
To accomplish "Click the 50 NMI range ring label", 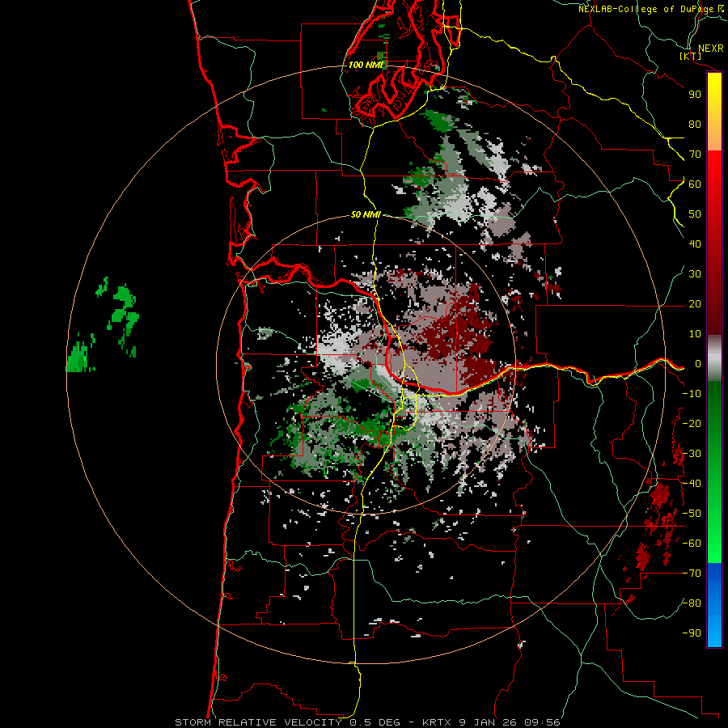I will [366, 214].
